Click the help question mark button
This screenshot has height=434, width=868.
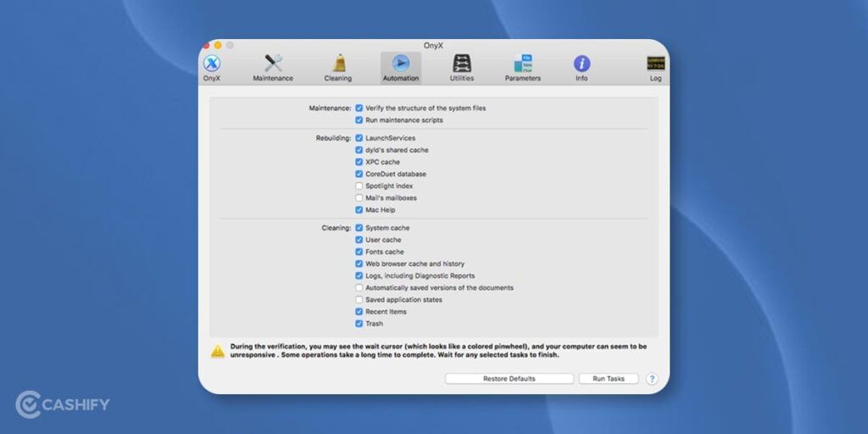(652, 379)
